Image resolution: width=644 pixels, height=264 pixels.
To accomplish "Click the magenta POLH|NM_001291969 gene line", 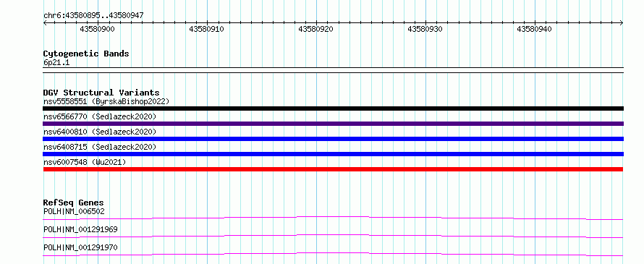I will pyautogui.click(x=333, y=236).
